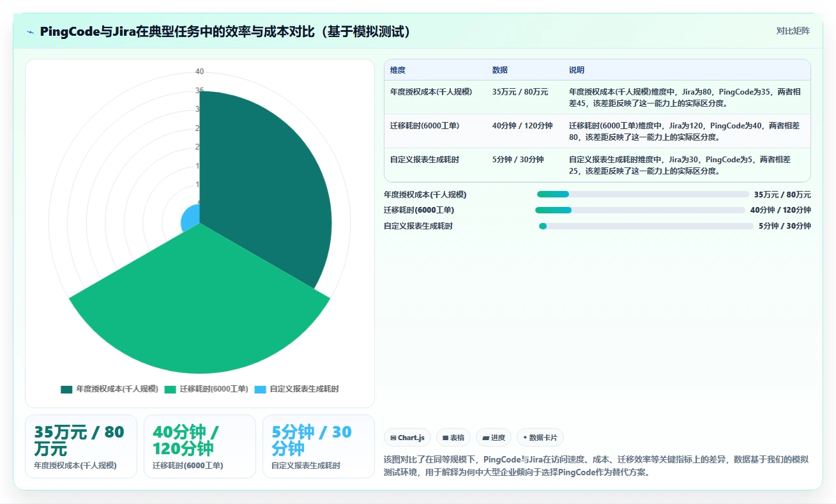Click progress value 40分钟 / 120分钟 at right

coord(780,210)
